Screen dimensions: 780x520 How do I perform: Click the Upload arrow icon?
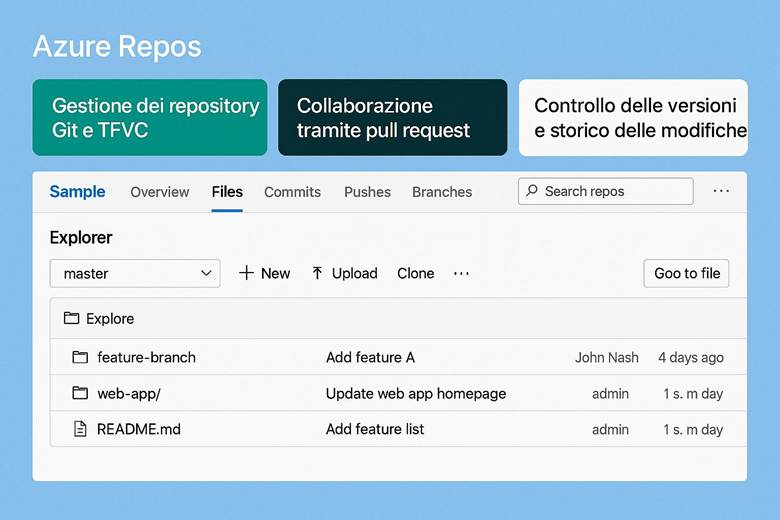click(317, 273)
